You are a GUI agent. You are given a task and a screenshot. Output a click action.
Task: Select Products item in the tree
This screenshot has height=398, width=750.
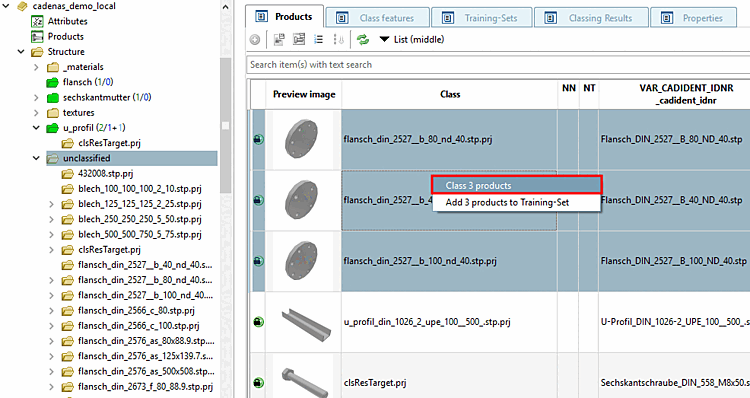[x=66, y=36]
